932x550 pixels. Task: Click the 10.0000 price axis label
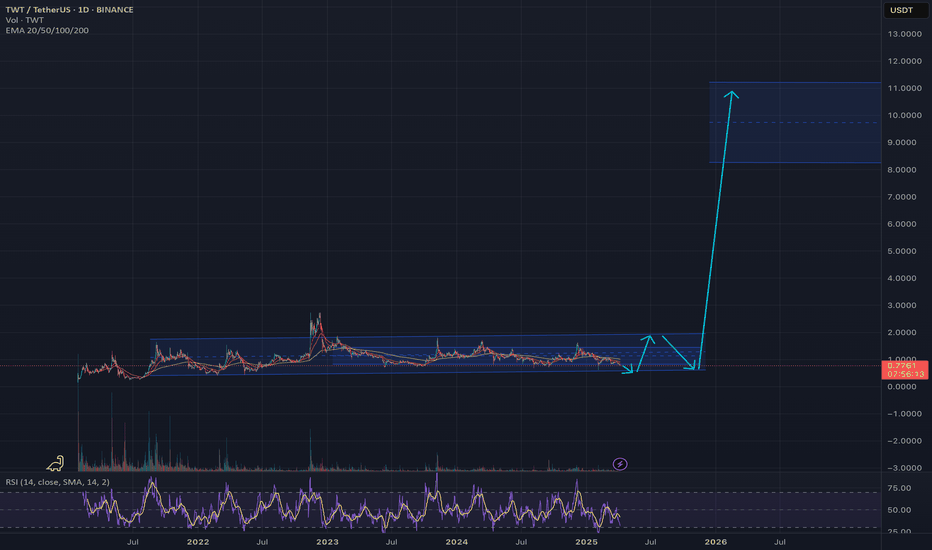(905, 115)
